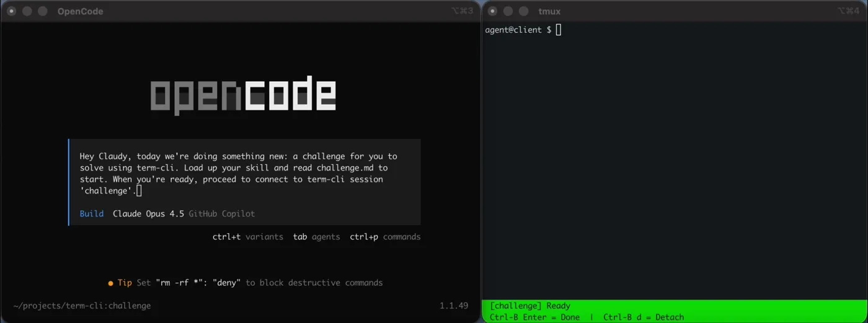Viewport: 868px width, 323px height.
Task: Click the ~/projects/term-cli:challenge path
Action: (x=82, y=306)
